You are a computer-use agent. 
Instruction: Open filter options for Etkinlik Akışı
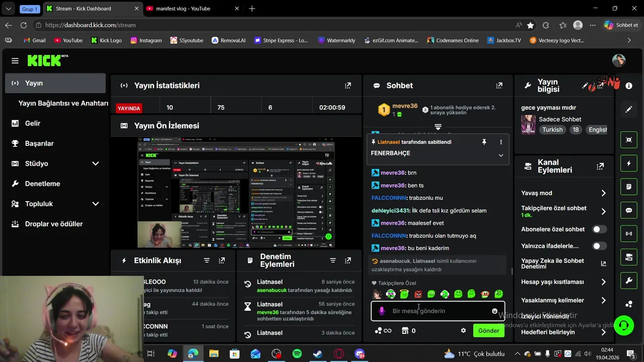(207, 260)
